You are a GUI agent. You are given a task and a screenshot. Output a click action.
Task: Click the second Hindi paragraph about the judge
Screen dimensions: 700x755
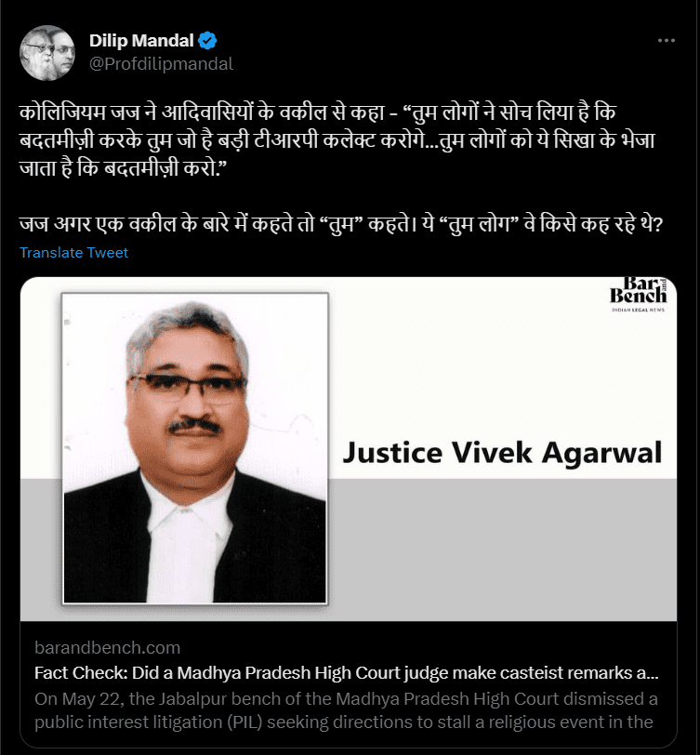[x=341, y=224]
